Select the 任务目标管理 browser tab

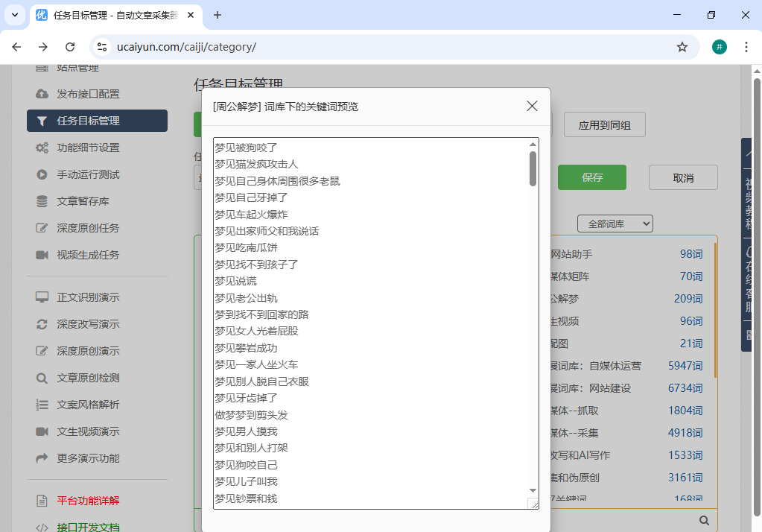pos(112,15)
